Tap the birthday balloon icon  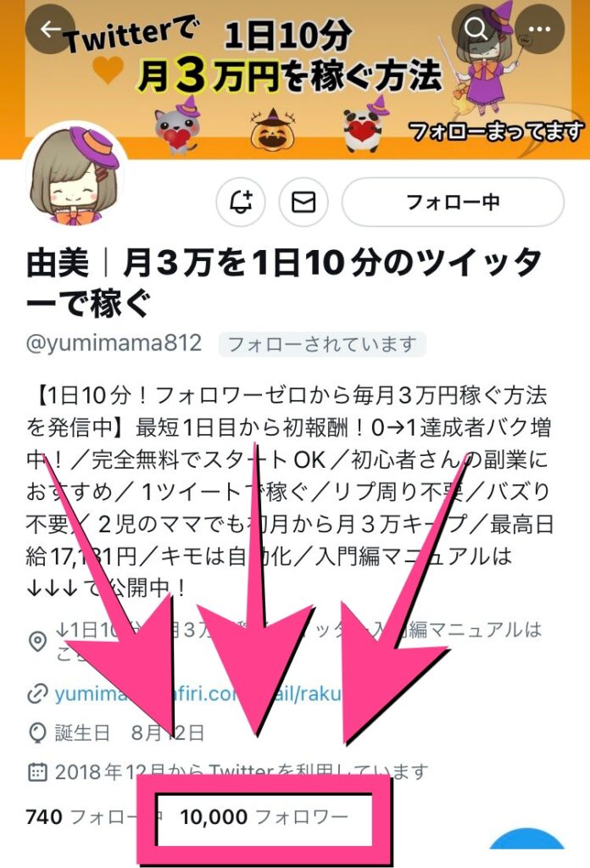tap(37, 733)
